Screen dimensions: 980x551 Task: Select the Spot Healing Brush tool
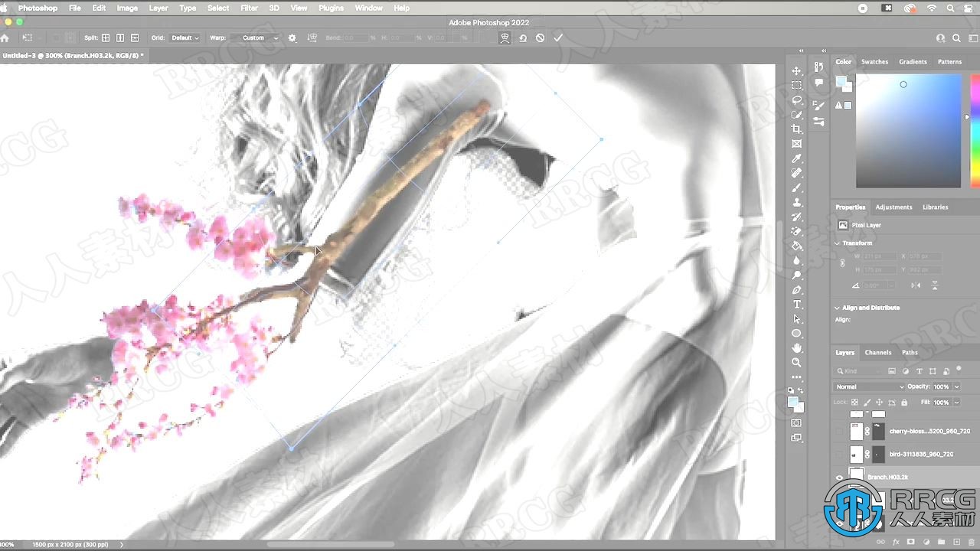click(796, 173)
